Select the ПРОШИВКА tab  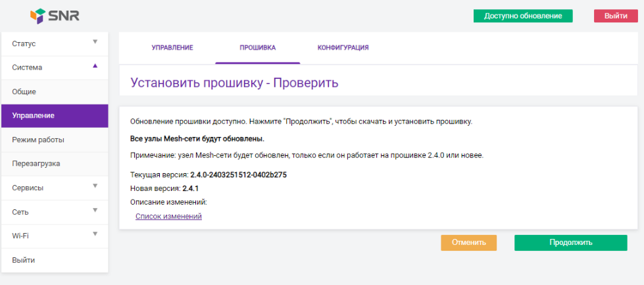[257, 48]
